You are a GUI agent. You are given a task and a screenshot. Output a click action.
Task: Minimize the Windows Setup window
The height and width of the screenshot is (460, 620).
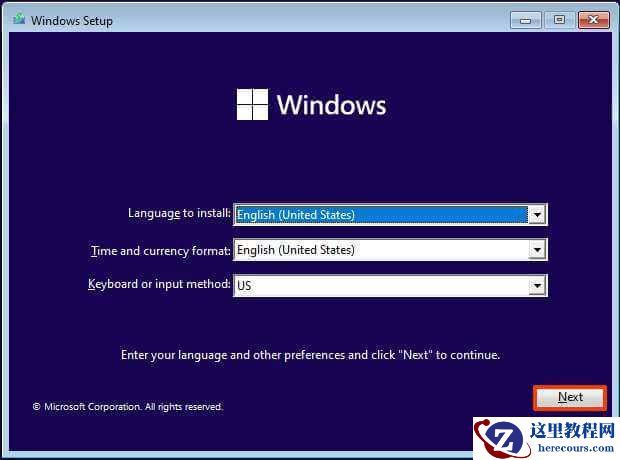point(525,20)
